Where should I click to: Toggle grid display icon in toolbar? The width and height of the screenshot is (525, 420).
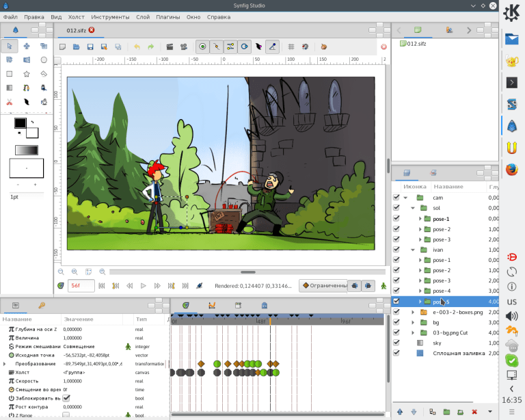coord(291,47)
